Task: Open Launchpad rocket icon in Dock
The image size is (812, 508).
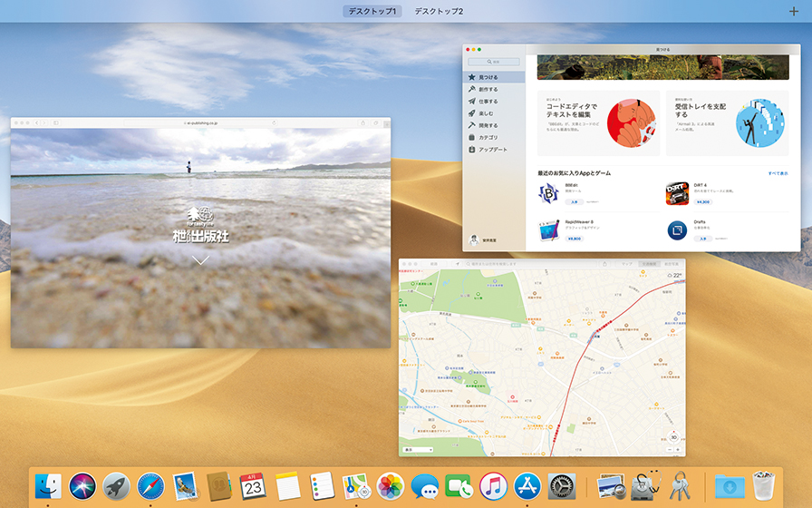Action: click(x=116, y=485)
